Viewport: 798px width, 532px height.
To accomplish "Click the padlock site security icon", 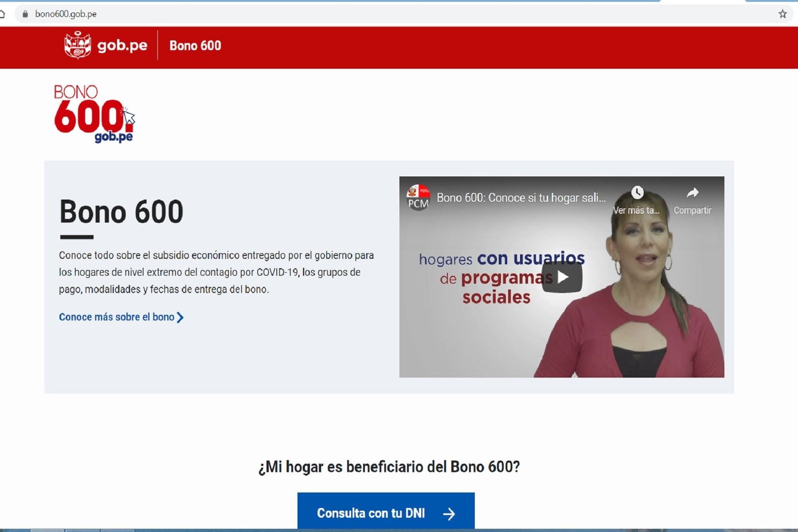I will (x=25, y=14).
